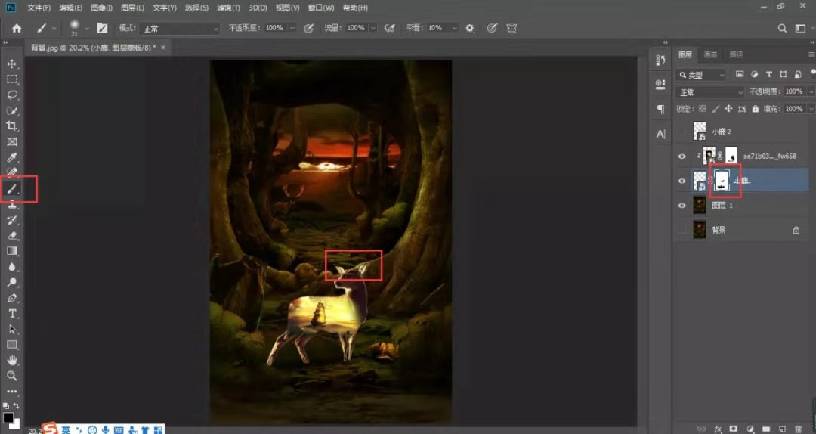This screenshot has height=434, width=816.
Task: Toggle visibility of the 小鹿 2 layer
Action: tap(682, 132)
